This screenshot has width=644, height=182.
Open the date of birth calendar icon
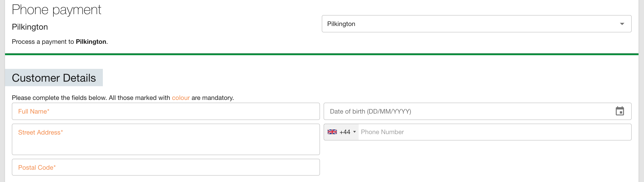[619, 111]
